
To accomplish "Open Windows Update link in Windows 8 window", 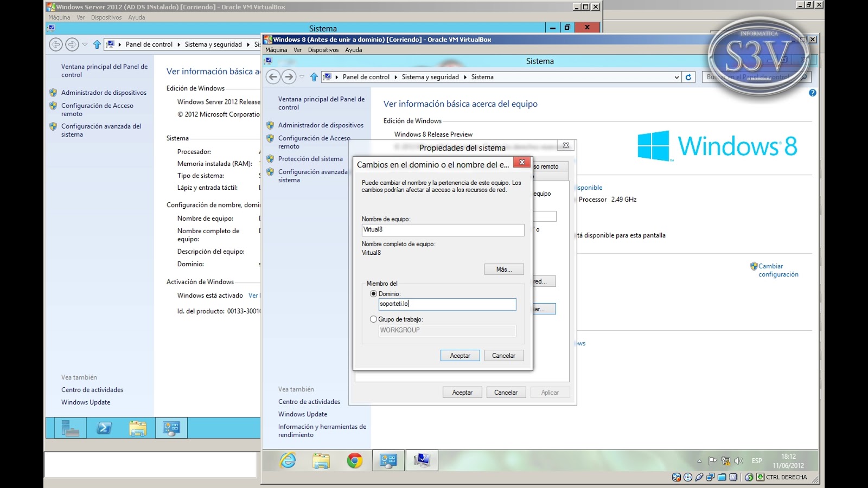I will 303,414.
